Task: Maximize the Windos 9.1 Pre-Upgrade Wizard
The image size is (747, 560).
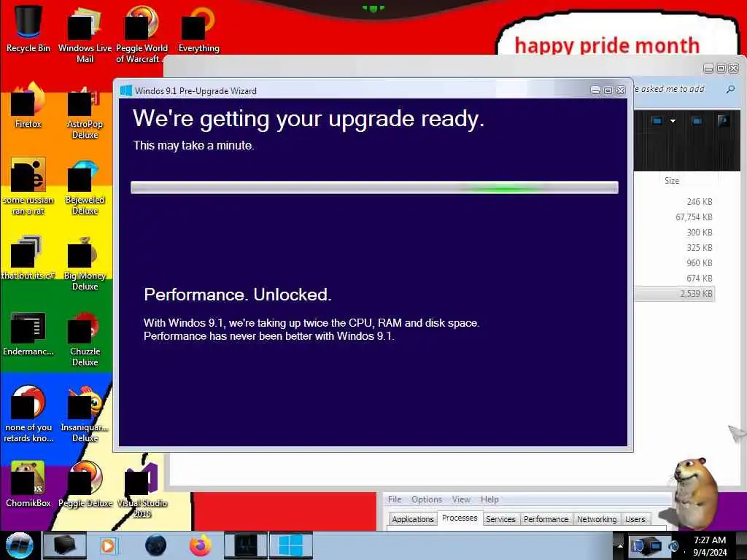Action: [608, 90]
